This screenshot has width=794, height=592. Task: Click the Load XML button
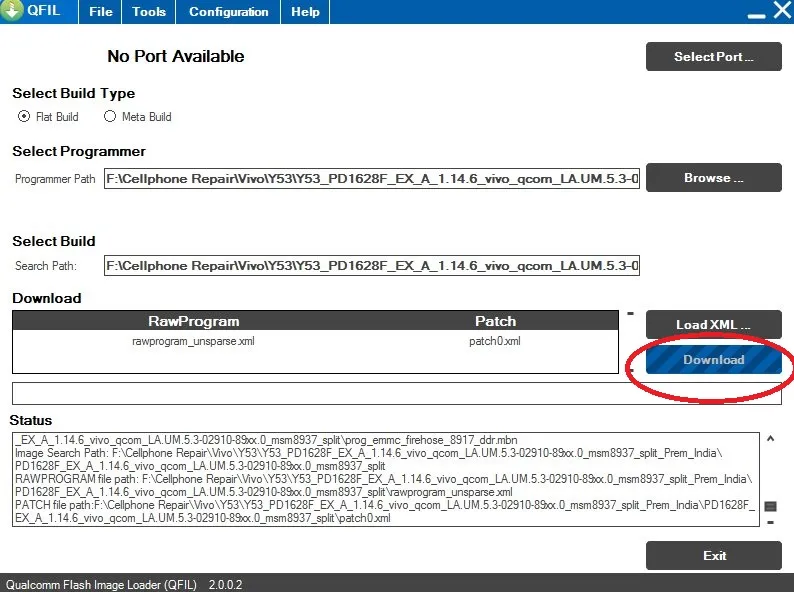point(713,324)
